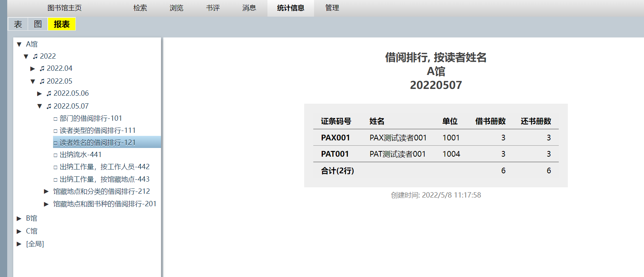Screen dimensions: 644x277
Task: Click the 创建时间 timestamp text
Action: click(x=436, y=195)
